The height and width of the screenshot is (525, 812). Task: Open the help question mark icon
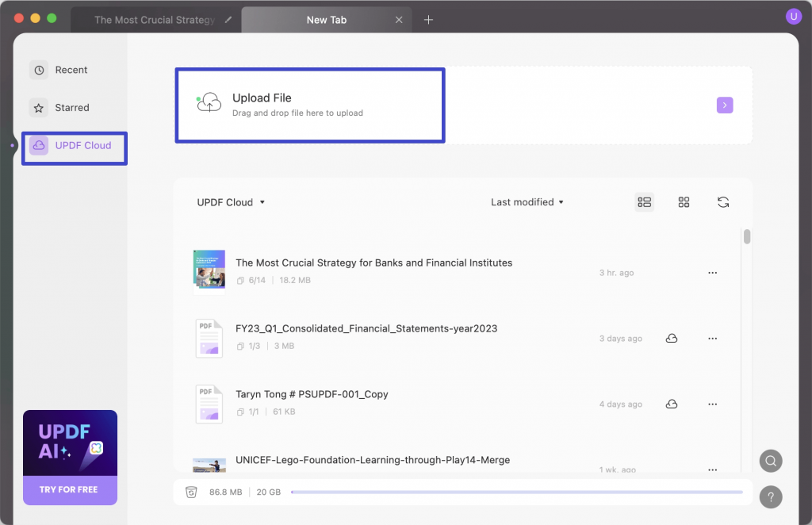click(x=770, y=497)
